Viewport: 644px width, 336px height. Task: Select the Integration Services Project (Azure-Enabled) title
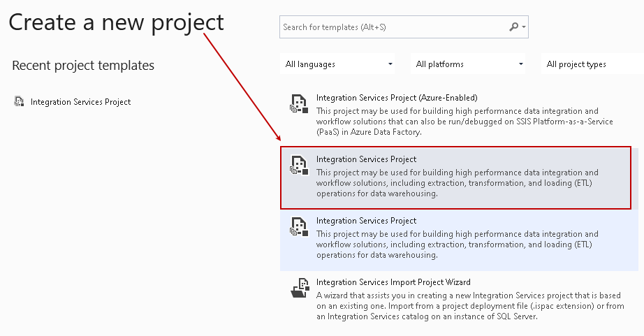pyautogui.click(x=397, y=98)
